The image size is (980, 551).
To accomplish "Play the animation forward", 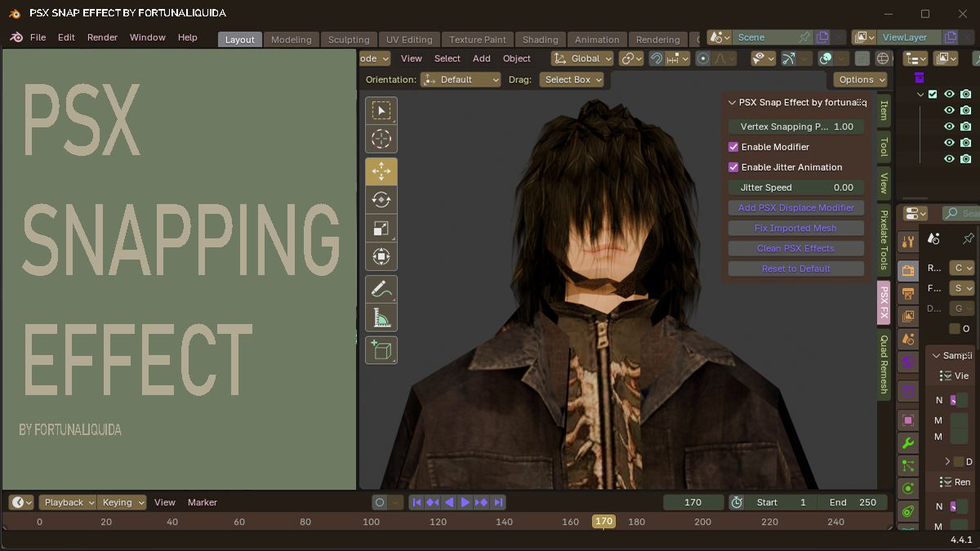I will [x=465, y=503].
